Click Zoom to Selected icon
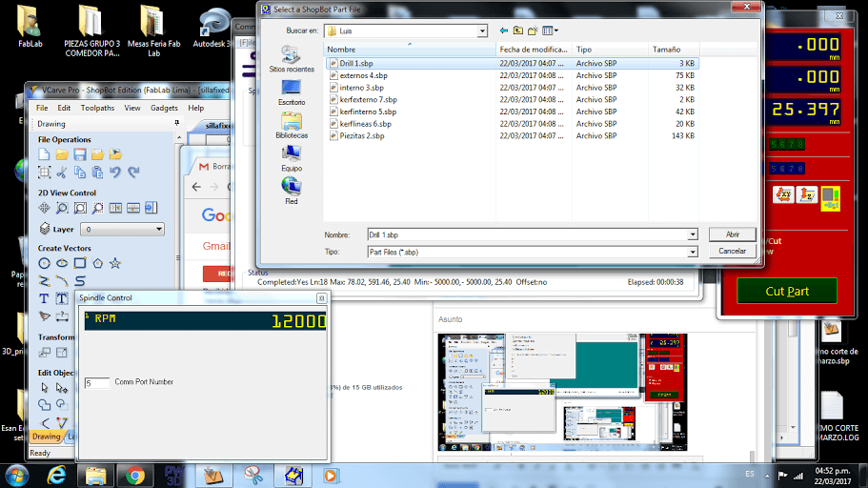This screenshot has width=868, height=488. [97, 208]
